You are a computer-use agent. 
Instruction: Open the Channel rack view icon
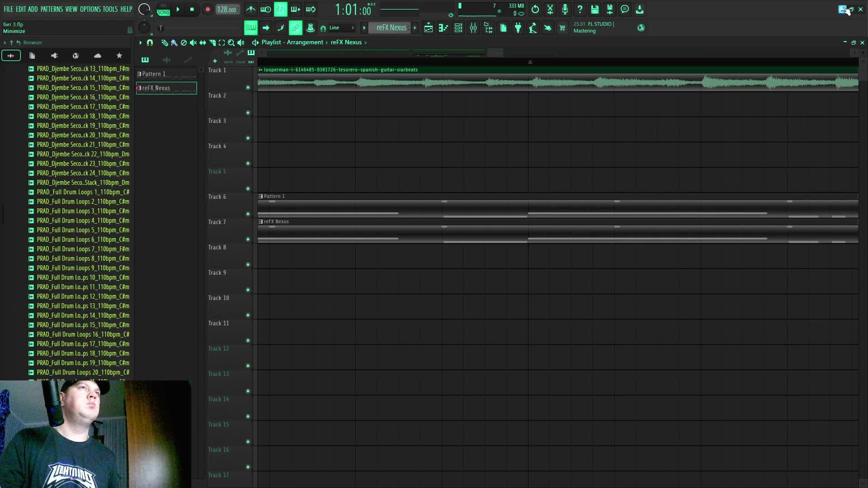(458, 28)
